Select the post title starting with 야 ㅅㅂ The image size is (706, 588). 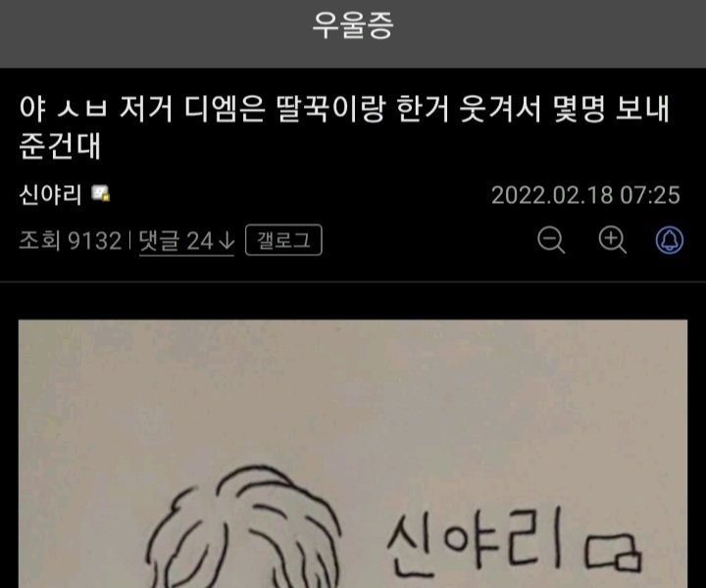point(344,126)
